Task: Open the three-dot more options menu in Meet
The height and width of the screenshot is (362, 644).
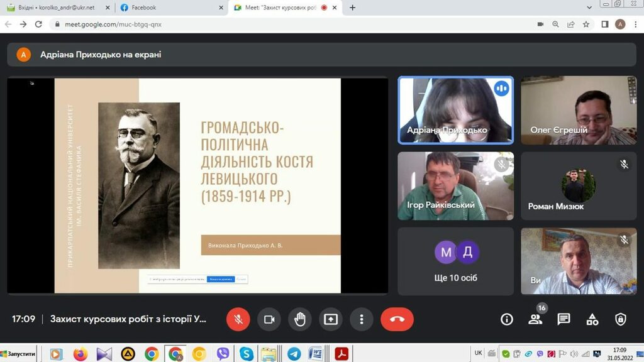Action: click(x=362, y=319)
